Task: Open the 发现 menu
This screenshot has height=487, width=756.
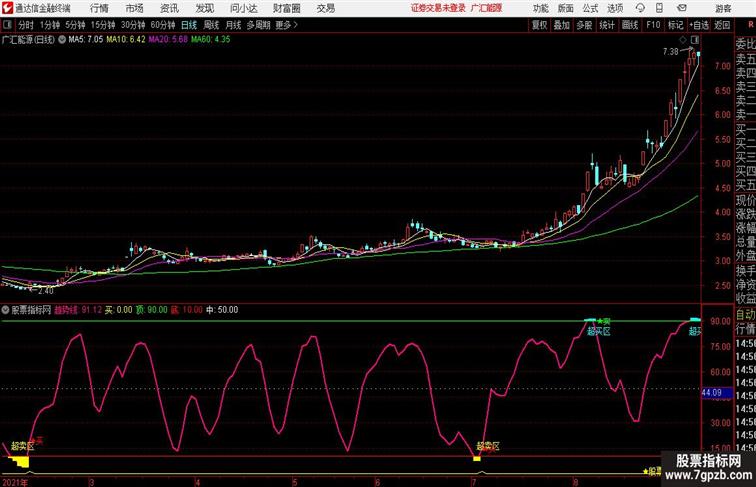Action: pos(204,8)
